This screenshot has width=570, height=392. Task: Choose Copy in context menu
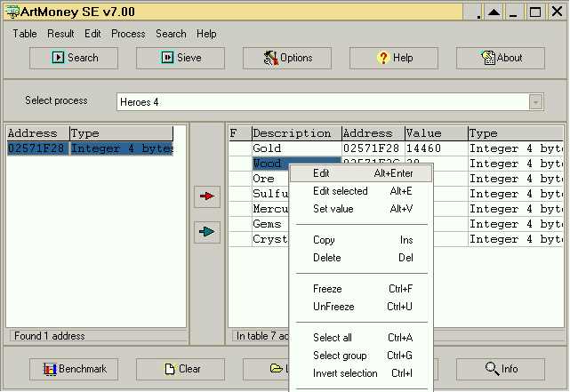[361, 240]
